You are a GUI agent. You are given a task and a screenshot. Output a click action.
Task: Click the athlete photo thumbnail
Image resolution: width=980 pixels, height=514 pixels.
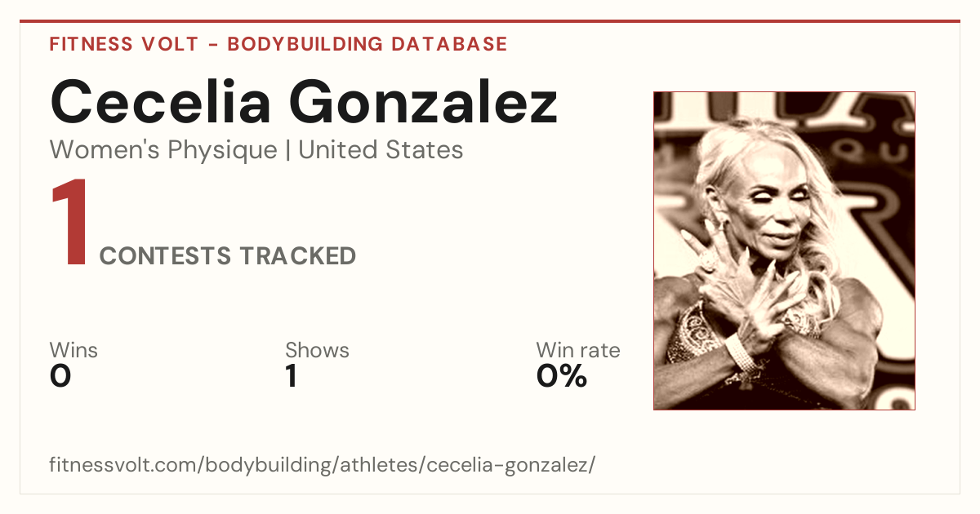(x=784, y=250)
